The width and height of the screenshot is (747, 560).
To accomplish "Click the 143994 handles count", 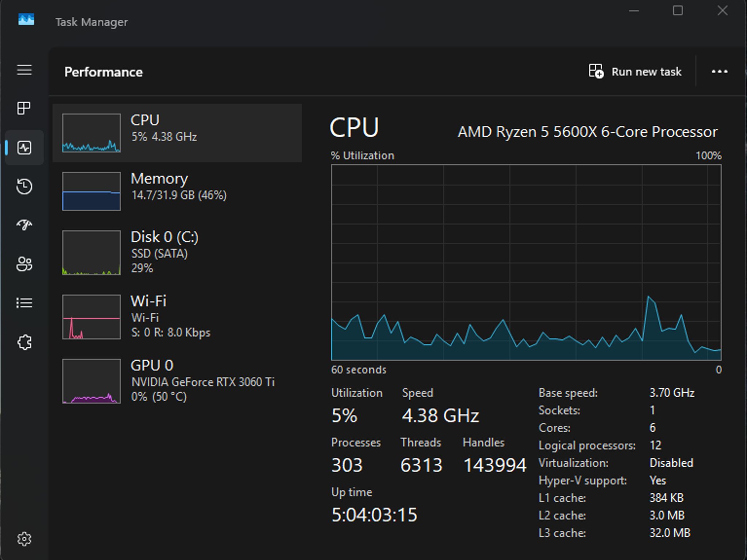I will (x=495, y=465).
